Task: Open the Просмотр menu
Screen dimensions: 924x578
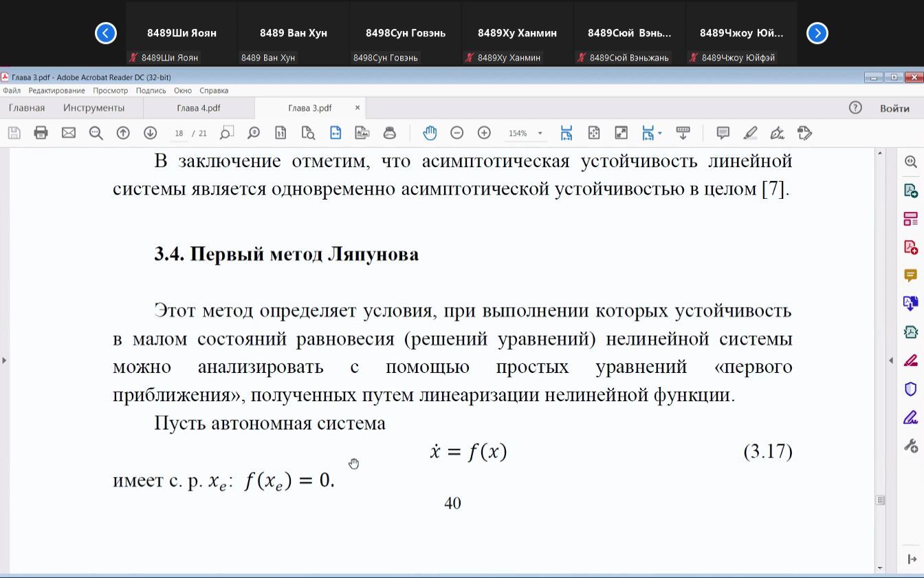Action: tap(111, 89)
